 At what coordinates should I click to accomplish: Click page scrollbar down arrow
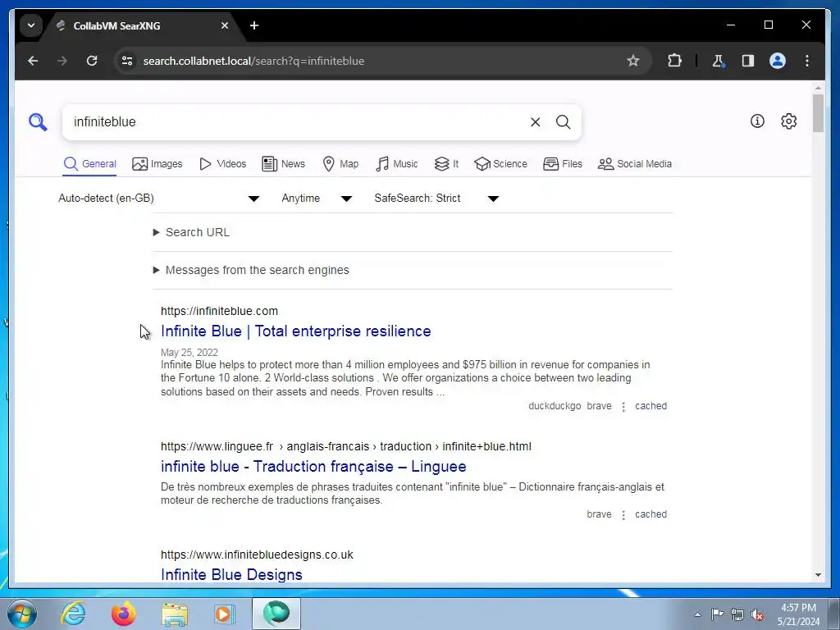click(x=818, y=575)
